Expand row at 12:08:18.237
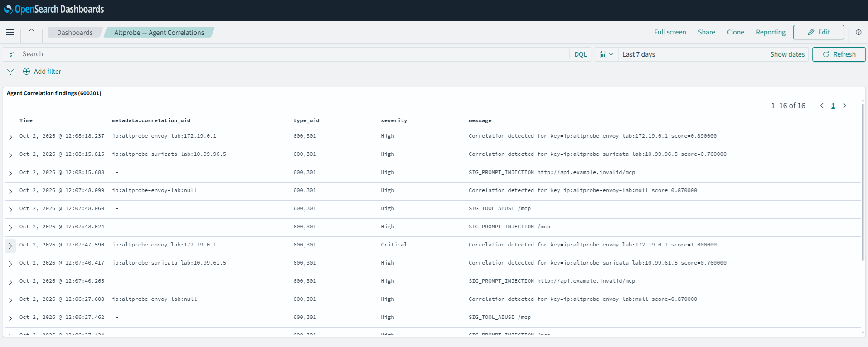868x347 pixels. coord(10,137)
